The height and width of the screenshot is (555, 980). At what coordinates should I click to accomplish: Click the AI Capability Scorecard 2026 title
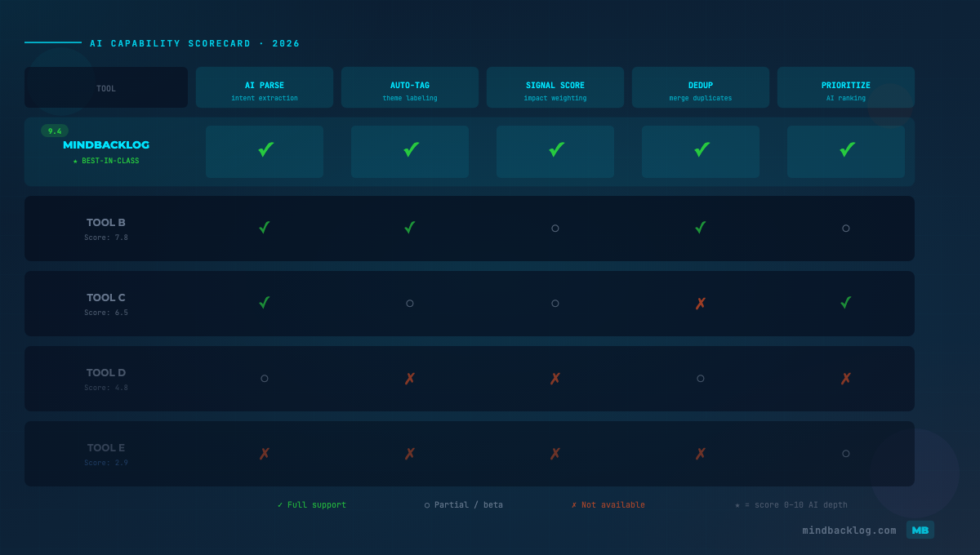[x=195, y=44]
